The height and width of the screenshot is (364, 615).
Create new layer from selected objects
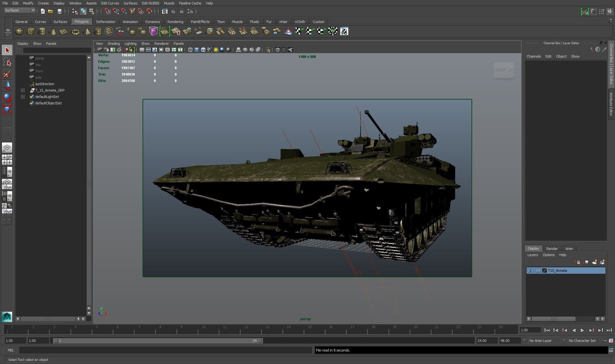[602, 262]
